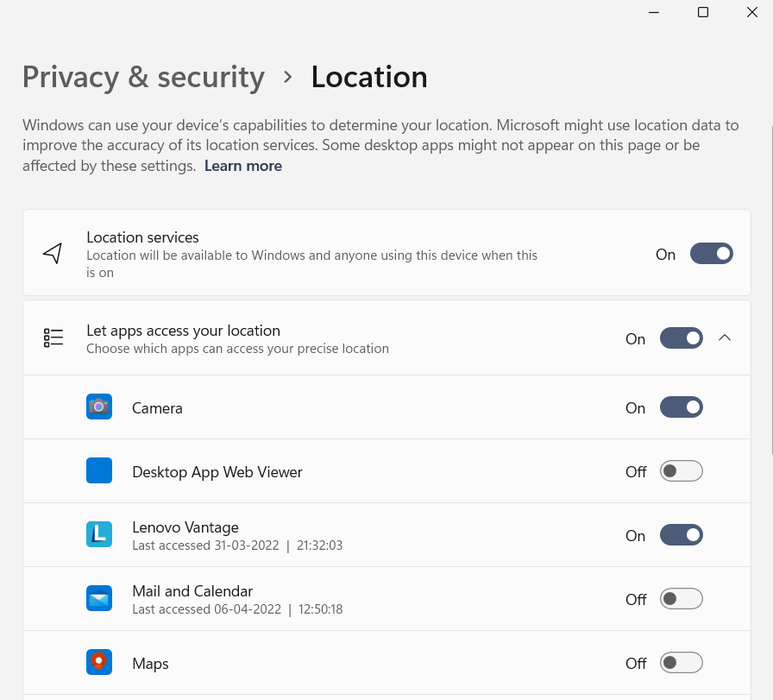Turn on Maps location access
Image resolution: width=773 pixels, height=700 pixels.
[681, 663]
